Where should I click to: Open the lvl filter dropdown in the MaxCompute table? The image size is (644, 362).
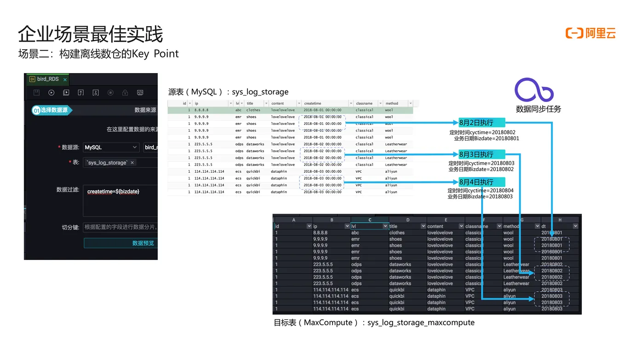click(385, 226)
